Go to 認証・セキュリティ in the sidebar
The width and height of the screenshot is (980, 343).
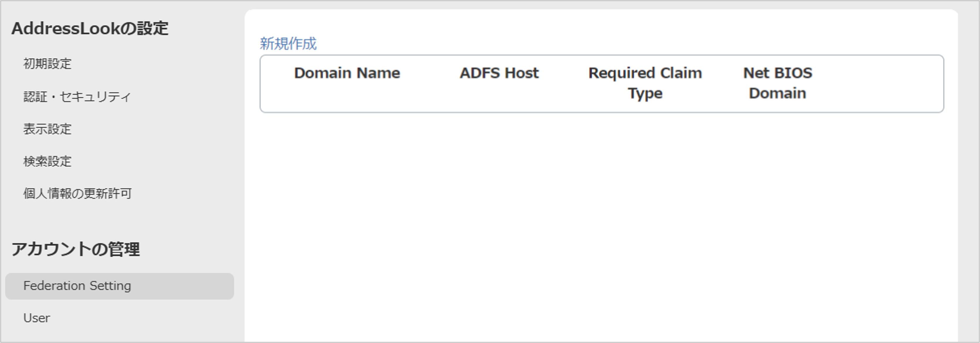click(77, 97)
